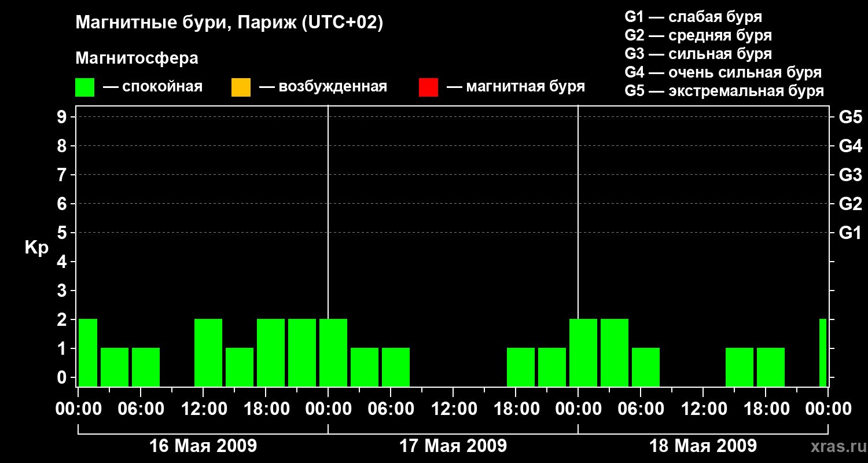Click the xras.ru watermark link
The width and height of the screenshot is (868, 463).
coord(835,446)
